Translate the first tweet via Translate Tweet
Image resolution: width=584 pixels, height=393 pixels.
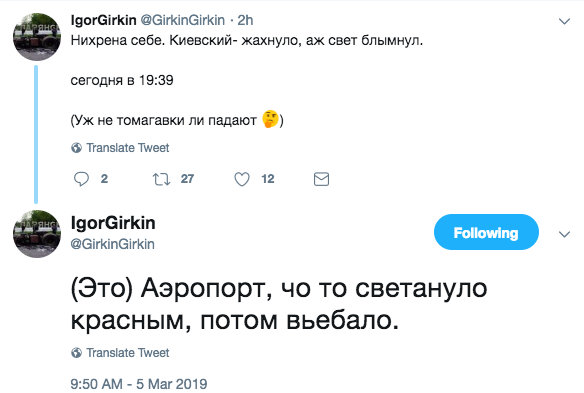128,148
